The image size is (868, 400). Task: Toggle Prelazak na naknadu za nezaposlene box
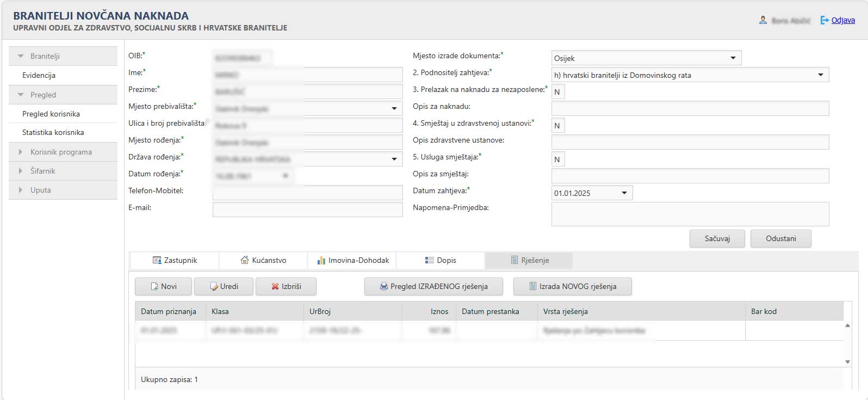tap(557, 92)
